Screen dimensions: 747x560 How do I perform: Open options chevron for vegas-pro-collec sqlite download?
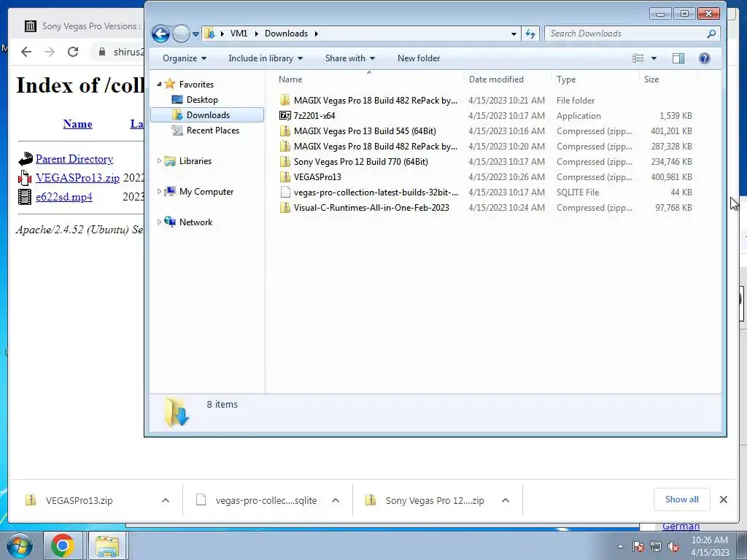[336, 500]
